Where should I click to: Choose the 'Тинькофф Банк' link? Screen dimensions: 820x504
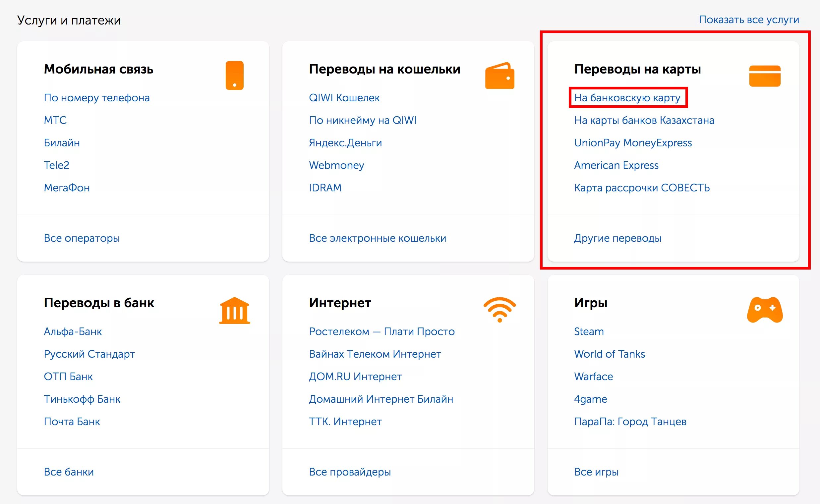(x=82, y=399)
